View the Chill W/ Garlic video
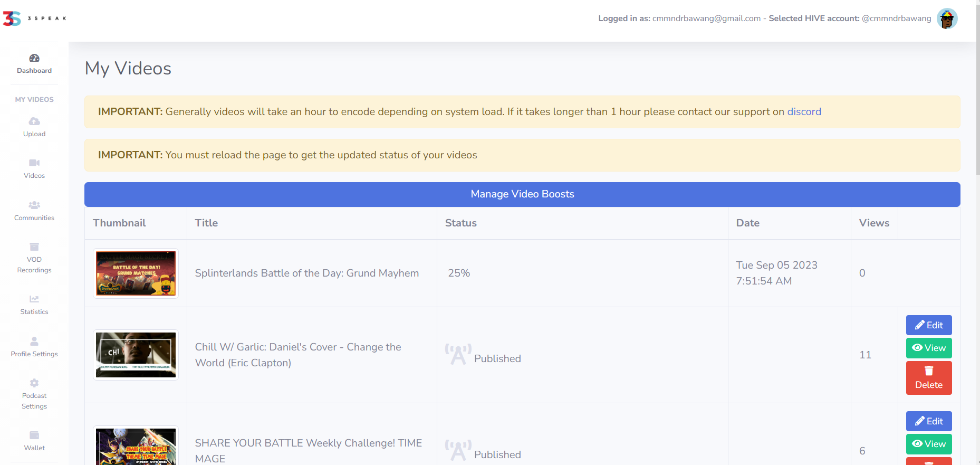Screen dimensions: 980x465 929,348
